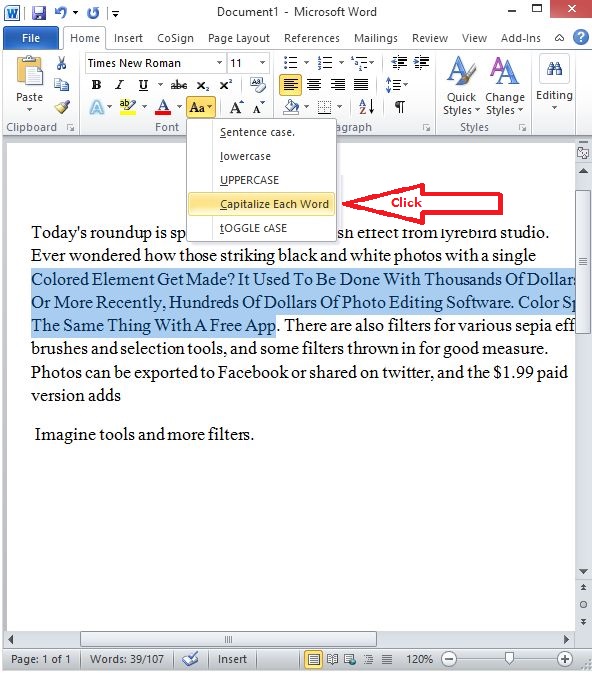
Task: Open the Page Layout ribbon tab
Action: pyautogui.click(x=239, y=38)
